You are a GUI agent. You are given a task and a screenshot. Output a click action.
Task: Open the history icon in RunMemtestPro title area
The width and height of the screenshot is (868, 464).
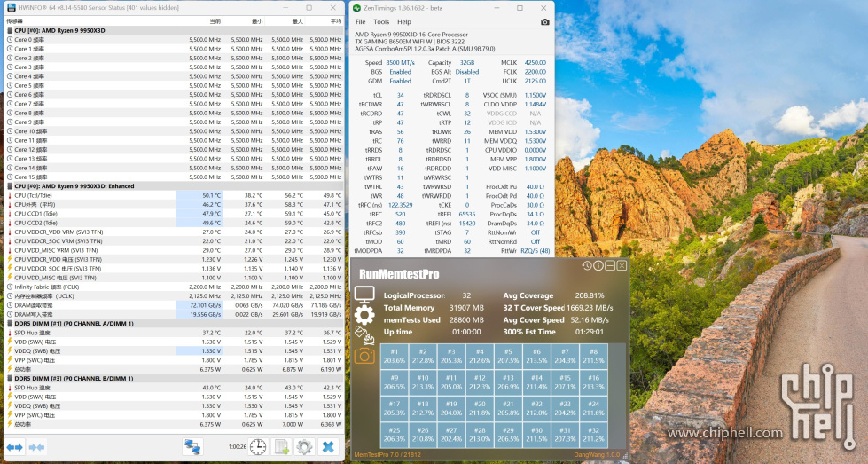pos(587,266)
